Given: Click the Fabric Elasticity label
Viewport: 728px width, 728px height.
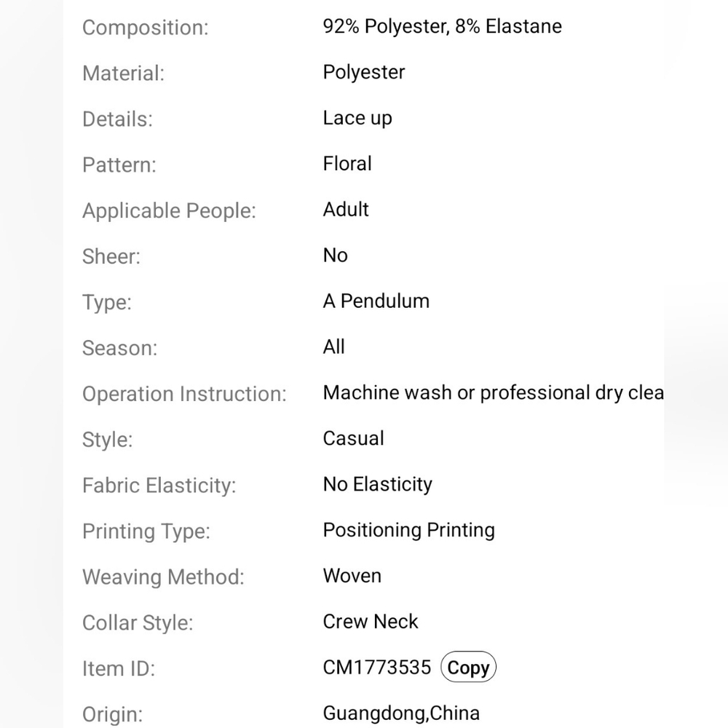Looking at the screenshot, I should [x=159, y=486].
